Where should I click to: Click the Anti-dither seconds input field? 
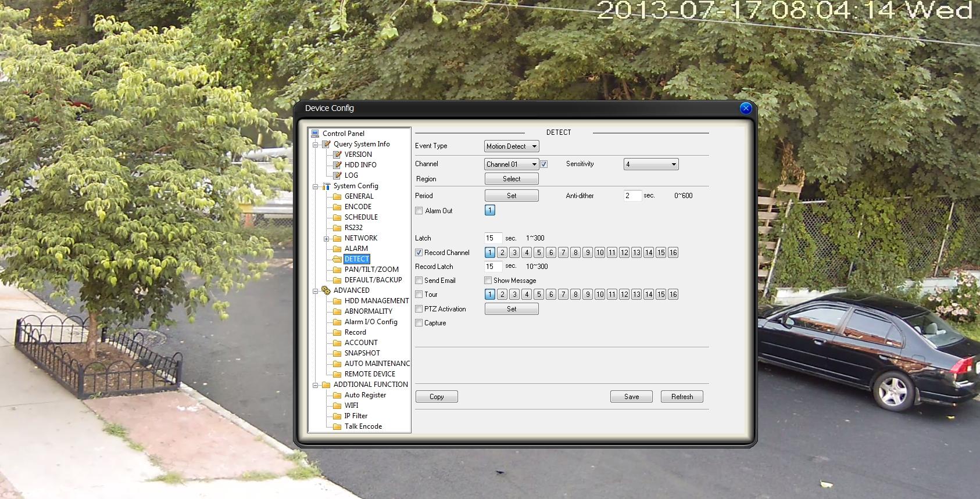coord(632,196)
